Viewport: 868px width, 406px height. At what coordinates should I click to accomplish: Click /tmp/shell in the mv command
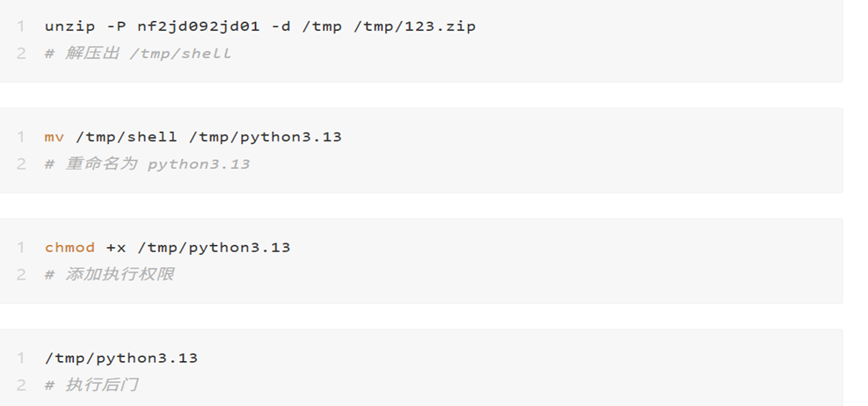(127, 137)
